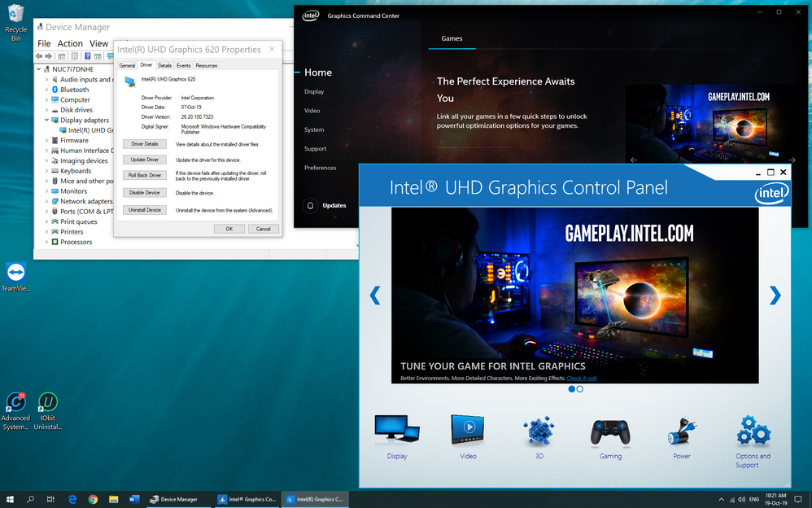Check for Updates via the bell icon

point(310,205)
